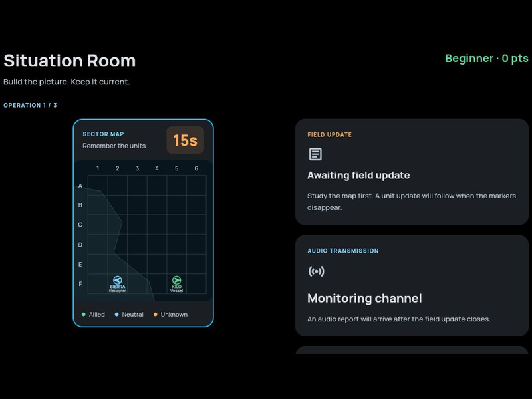This screenshot has width=532, height=399.
Task: Click the orange Unknown legend dot
Action: [x=156, y=315]
